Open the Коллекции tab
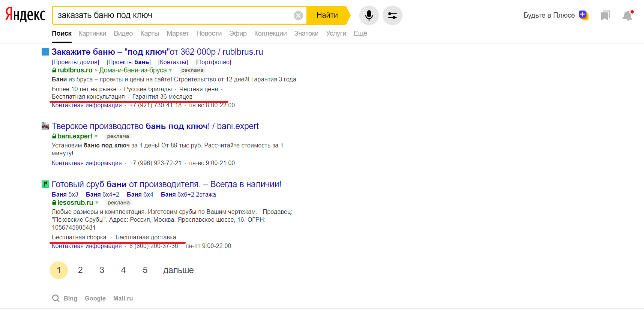 (270, 33)
